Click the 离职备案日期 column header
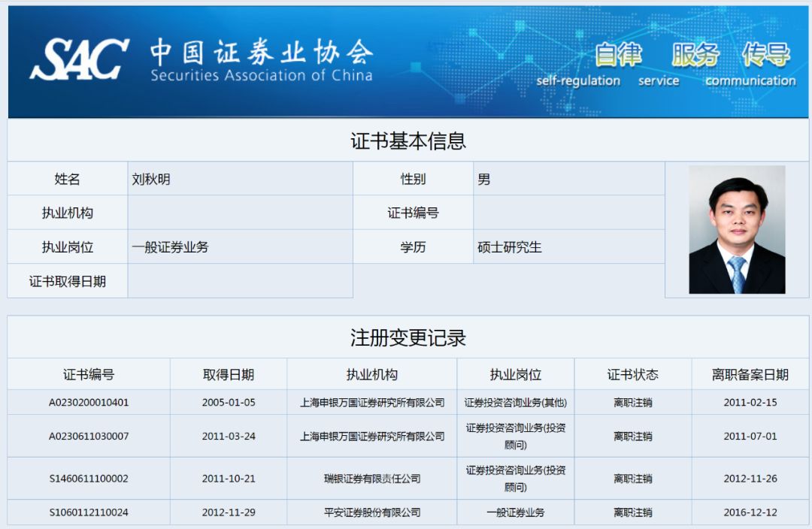The image size is (812, 529). [x=750, y=374]
